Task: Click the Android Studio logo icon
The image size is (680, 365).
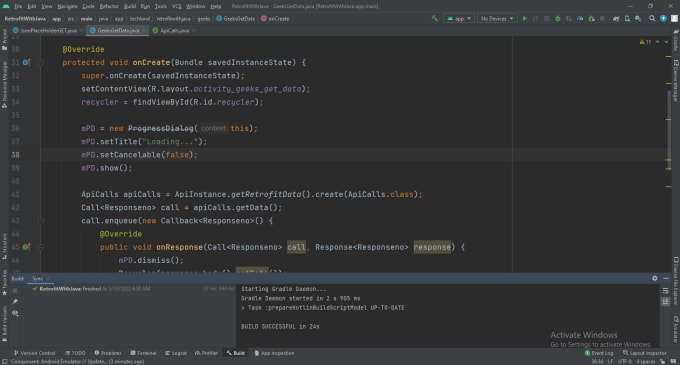Action: tap(6, 6)
